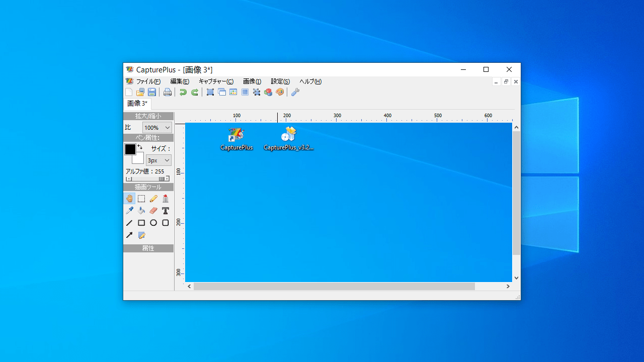This screenshot has height=362, width=644.
Task: Select the Text tool
Action: pos(166,211)
